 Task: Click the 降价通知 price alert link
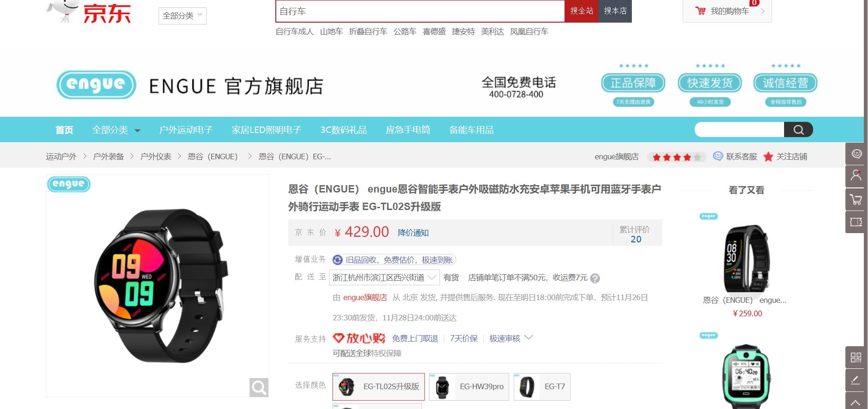413,233
